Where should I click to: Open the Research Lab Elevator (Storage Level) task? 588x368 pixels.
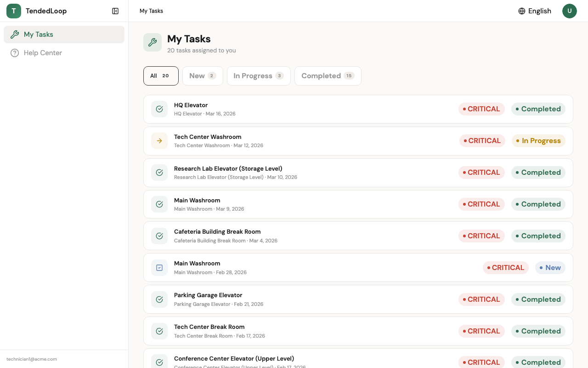(x=228, y=169)
